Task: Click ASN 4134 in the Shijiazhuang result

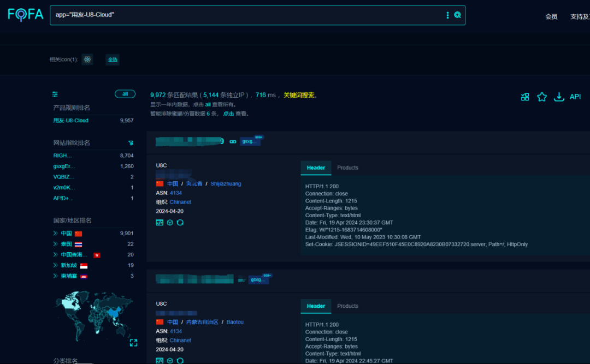Action: [176, 193]
